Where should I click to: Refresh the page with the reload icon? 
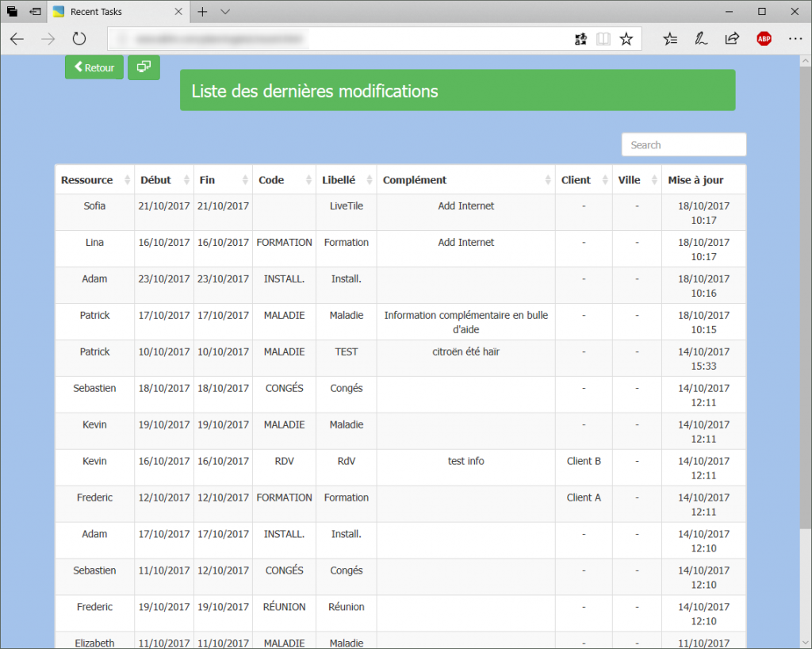click(x=79, y=38)
